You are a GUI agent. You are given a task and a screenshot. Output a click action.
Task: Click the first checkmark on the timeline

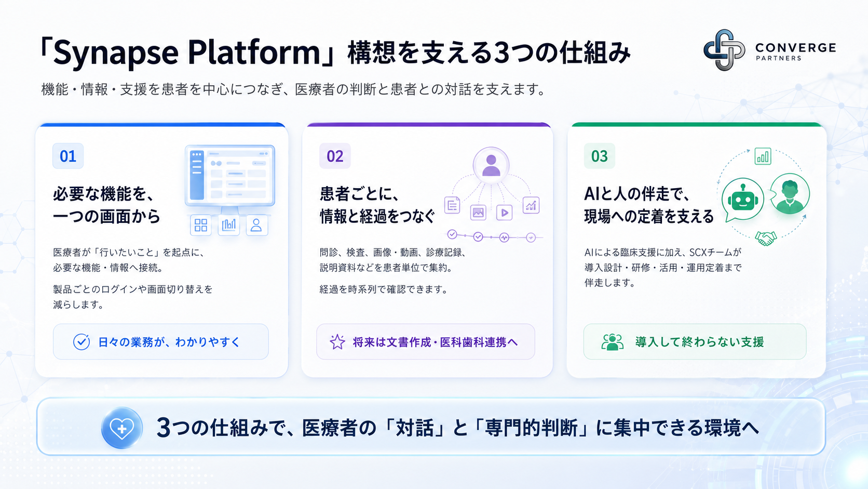(x=452, y=234)
